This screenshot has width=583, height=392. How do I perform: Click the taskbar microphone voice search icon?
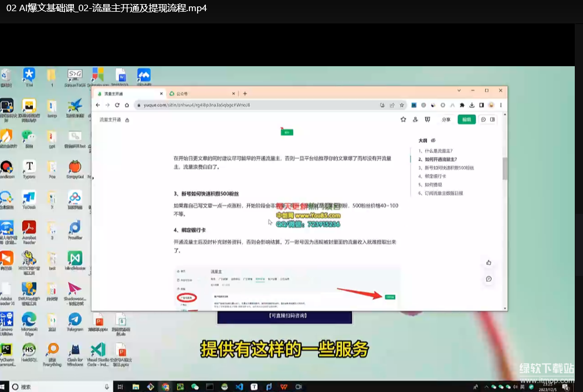click(x=107, y=387)
